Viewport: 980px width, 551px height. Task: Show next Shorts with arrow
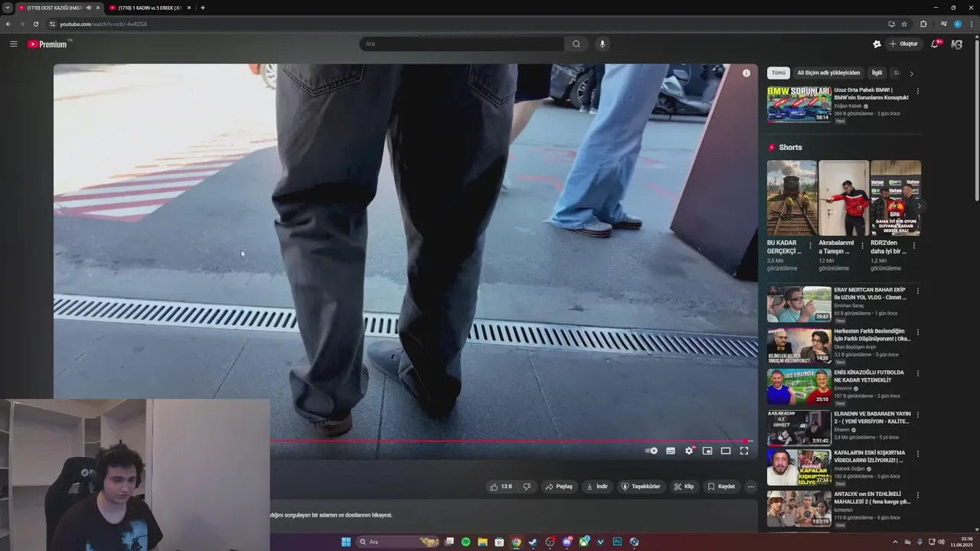tap(920, 206)
